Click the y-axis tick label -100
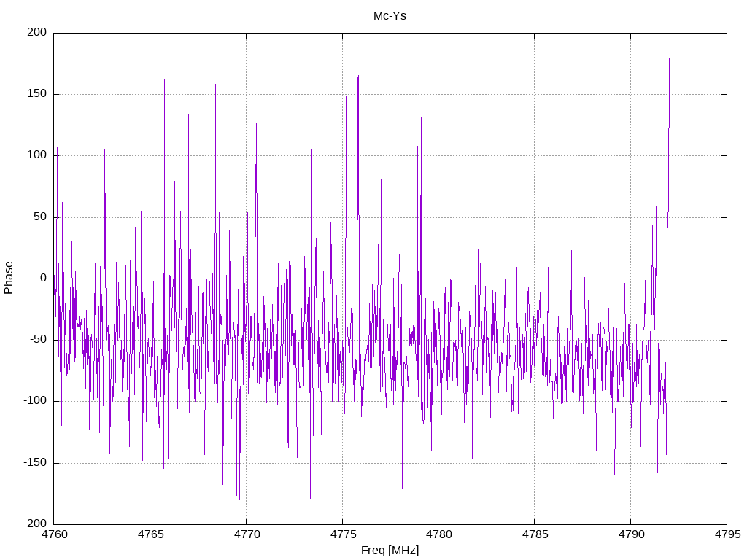The image size is (747, 560). click(x=35, y=401)
